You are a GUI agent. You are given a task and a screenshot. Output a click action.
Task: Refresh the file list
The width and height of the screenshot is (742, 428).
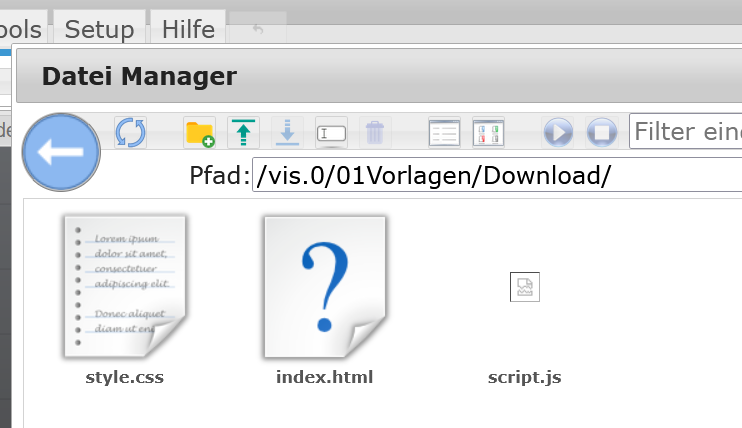130,132
